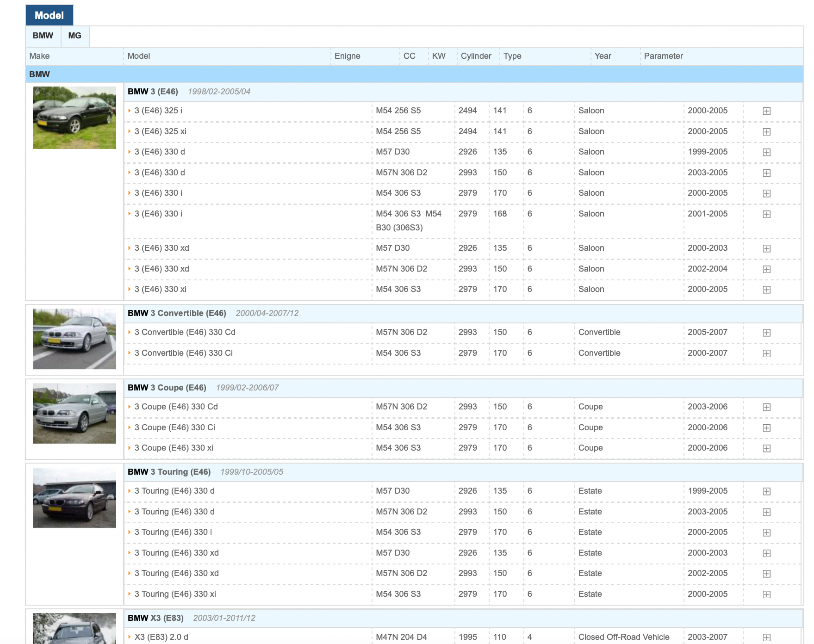This screenshot has width=814, height=644.
Task: Open 3 Coupe (E46) 330 Cd link
Action: (176, 407)
